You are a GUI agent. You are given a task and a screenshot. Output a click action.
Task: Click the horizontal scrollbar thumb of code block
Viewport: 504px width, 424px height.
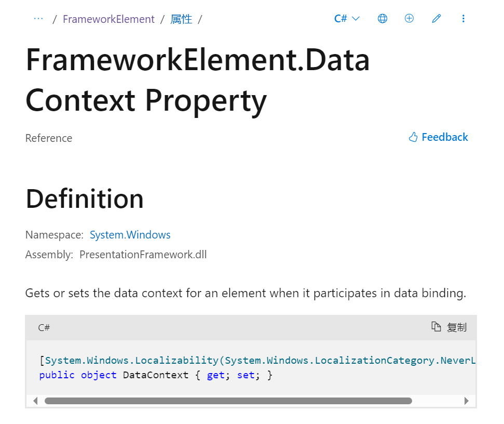(228, 401)
